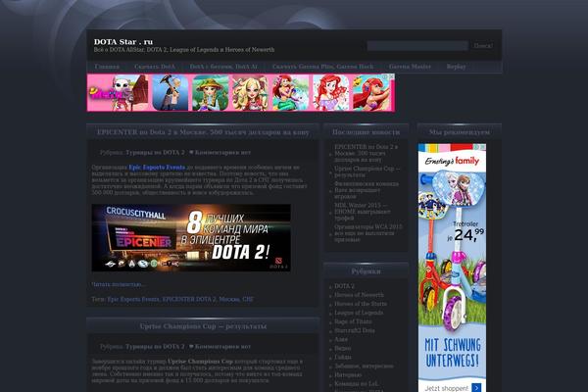The width and height of the screenshot is (588, 392).
Task: Click the Поиск search button
Action: [x=483, y=46]
